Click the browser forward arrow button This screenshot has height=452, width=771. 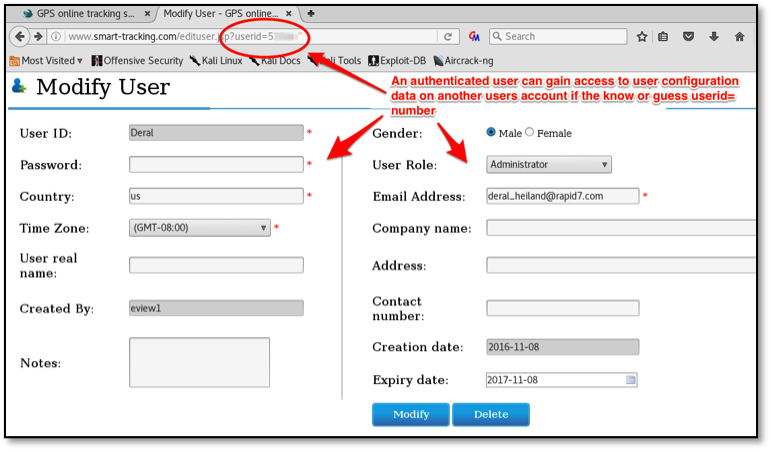38,36
